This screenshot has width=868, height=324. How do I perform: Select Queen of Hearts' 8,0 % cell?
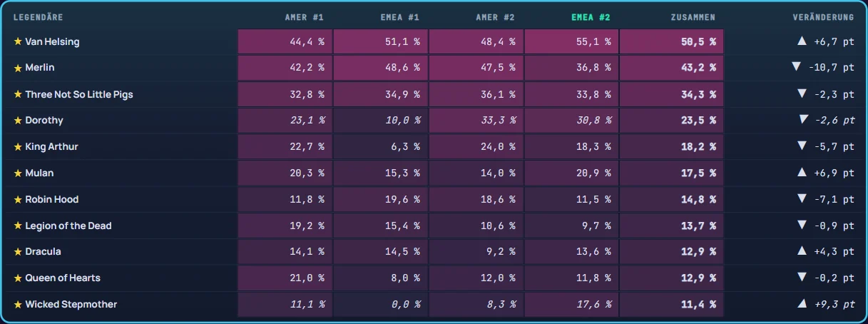point(381,278)
